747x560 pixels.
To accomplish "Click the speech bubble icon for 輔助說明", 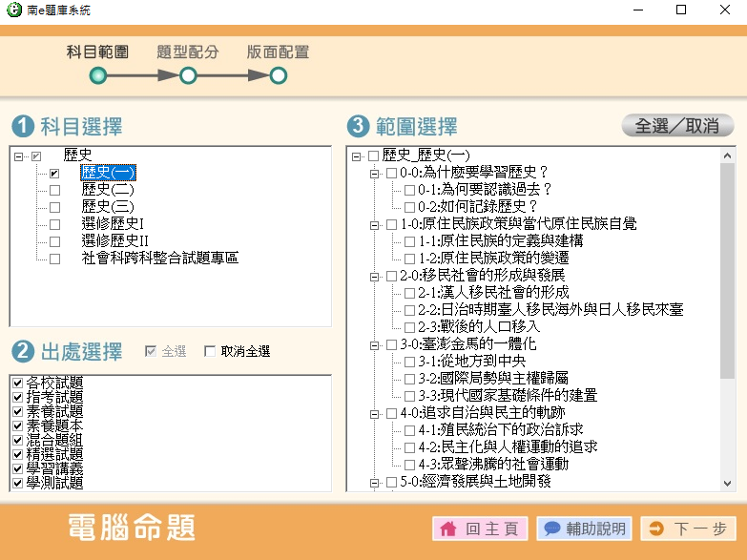I will click(551, 529).
